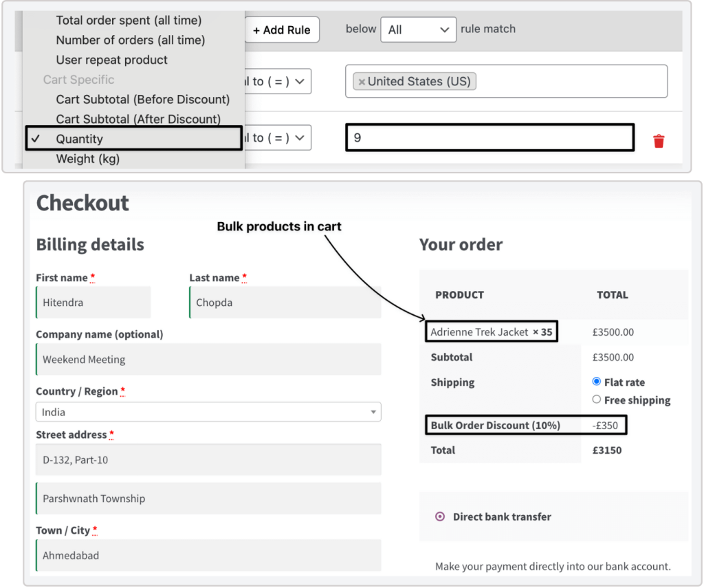Image resolution: width=704 pixels, height=588 pixels.
Task: Click the First name field
Action: pyautogui.click(x=93, y=303)
